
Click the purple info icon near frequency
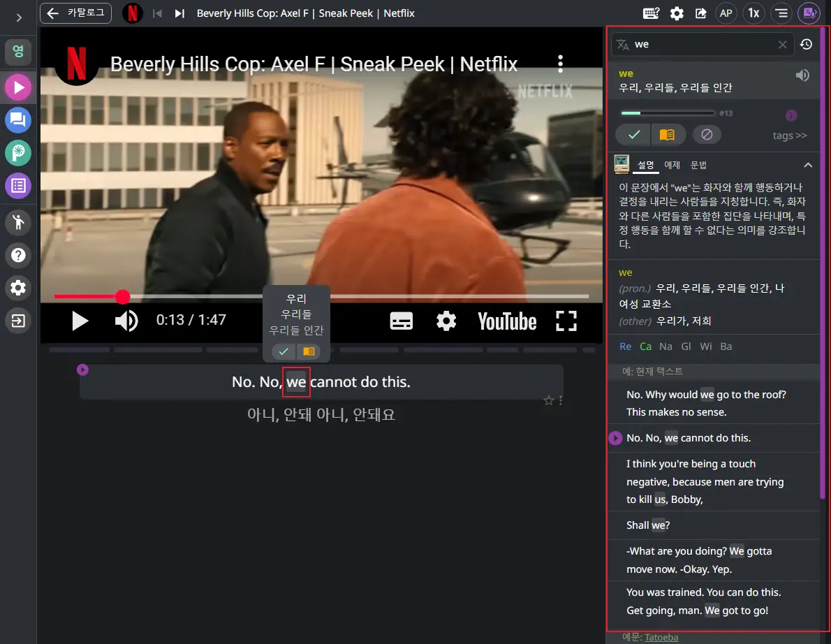(791, 115)
